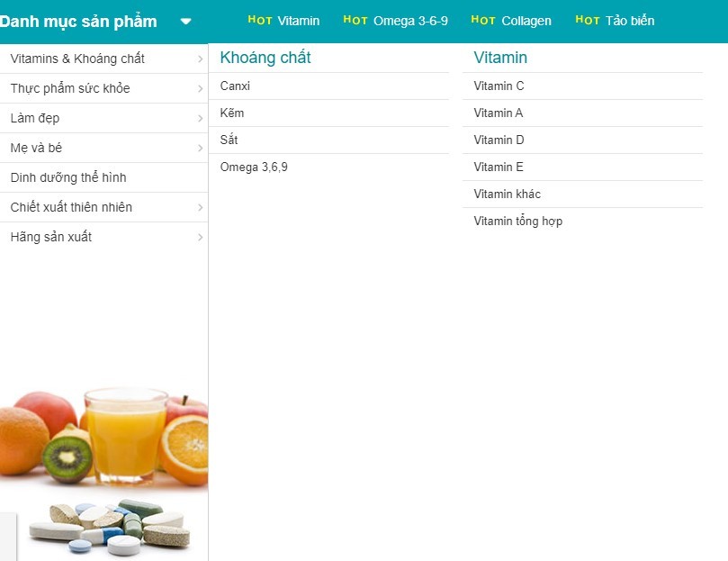
Task: Click the Khoáng chất heading
Action: click(265, 58)
